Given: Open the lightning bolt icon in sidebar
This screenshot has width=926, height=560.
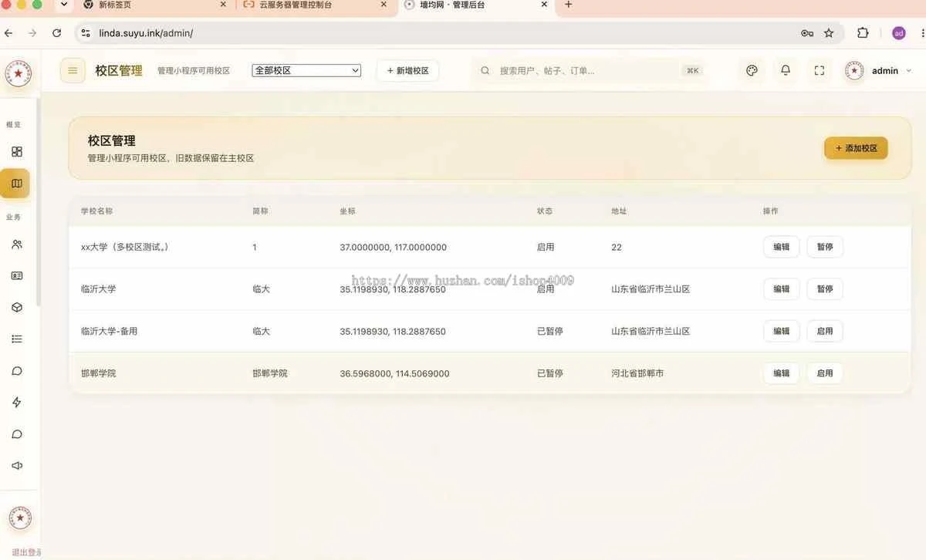Looking at the screenshot, I should coord(17,403).
